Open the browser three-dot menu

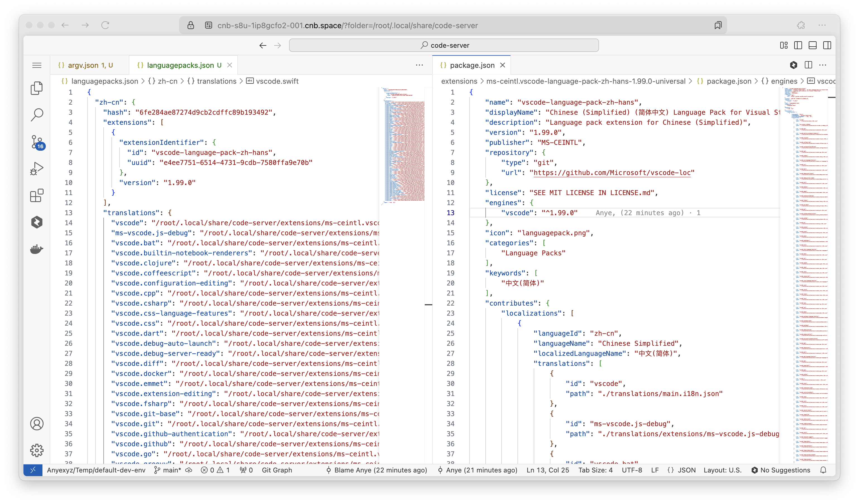(x=822, y=25)
